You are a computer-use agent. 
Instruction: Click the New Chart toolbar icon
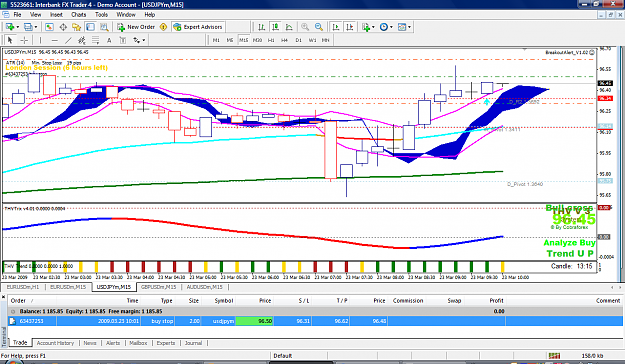[x=10, y=27]
